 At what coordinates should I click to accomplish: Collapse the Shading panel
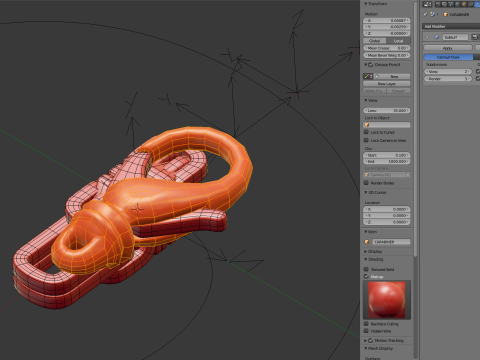[365, 259]
